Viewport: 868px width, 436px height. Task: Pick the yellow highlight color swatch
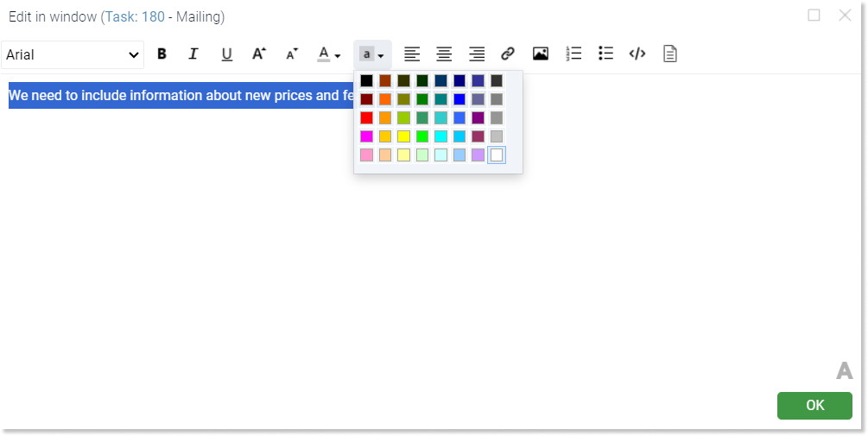[x=403, y=136]
